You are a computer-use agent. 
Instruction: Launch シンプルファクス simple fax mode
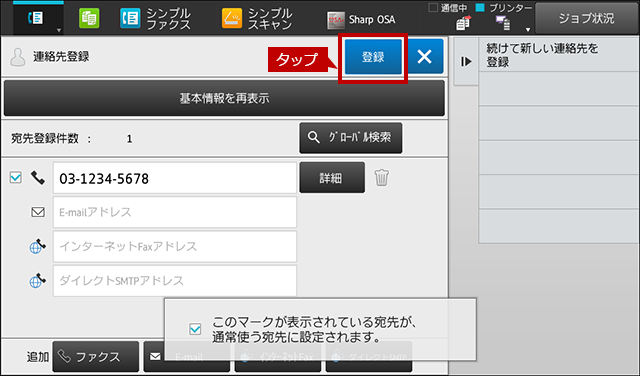(156, 19)
